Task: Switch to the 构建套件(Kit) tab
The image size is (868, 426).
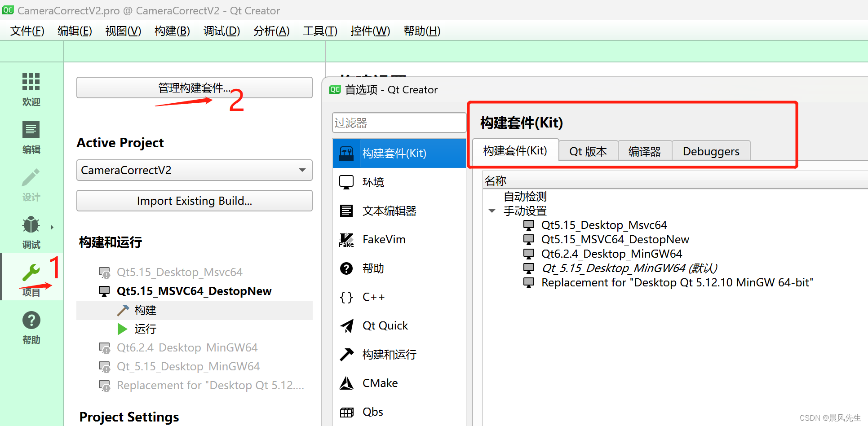Action: pyautogui.click(x=515, y=150)
